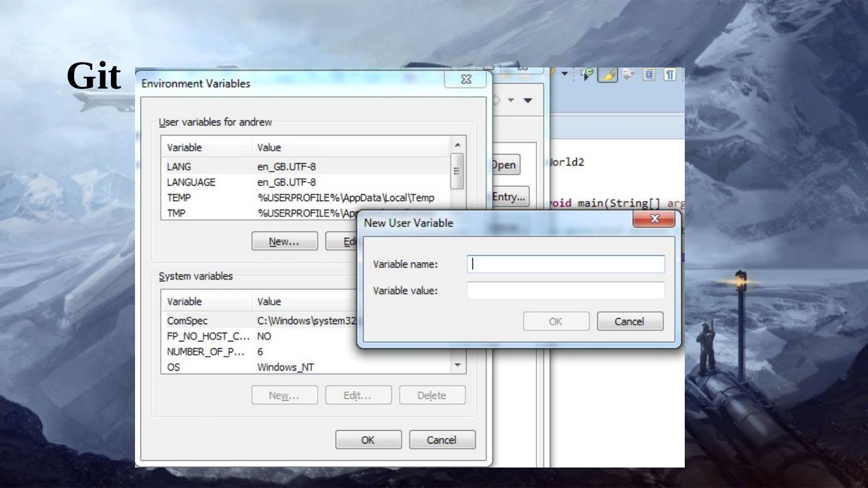
Task: Select the TEMP user variable row
Action: [306, 198]
